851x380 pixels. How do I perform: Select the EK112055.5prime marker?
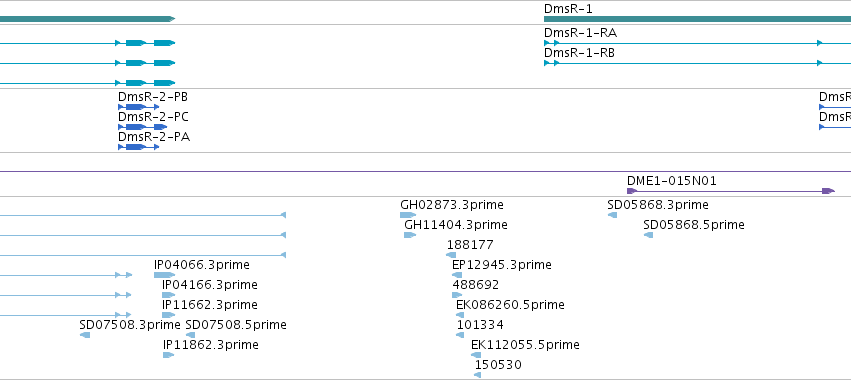click(x=476, y=355)
